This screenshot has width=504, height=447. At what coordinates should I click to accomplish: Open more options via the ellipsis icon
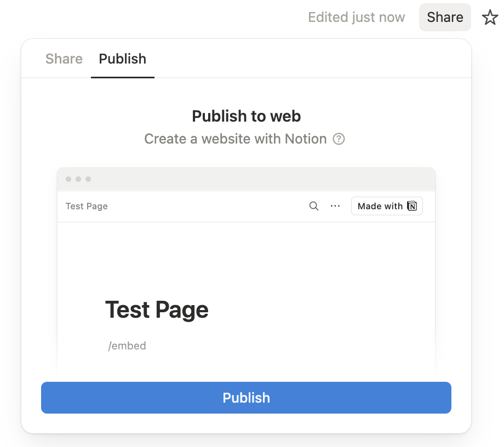[x=335, y=206]
